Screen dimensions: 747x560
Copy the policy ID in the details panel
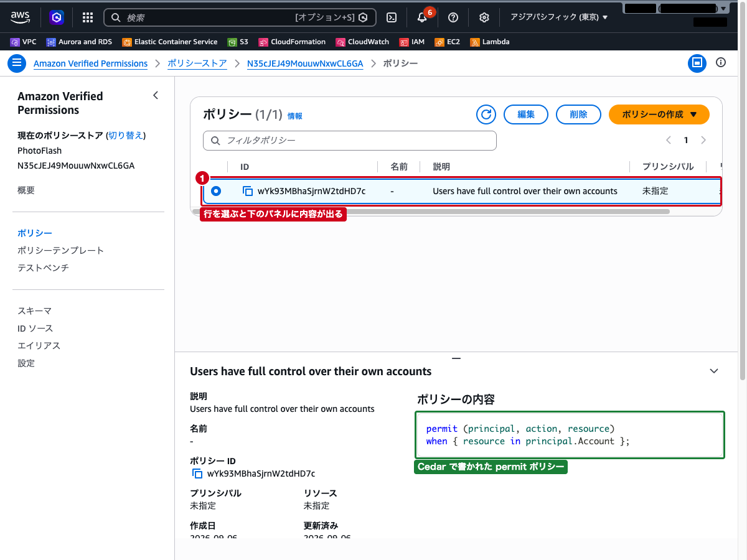click(x=197, y=474)
